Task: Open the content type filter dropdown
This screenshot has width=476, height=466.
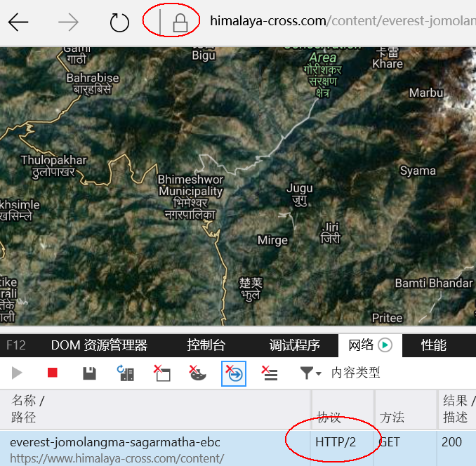Action: point(310,373)
